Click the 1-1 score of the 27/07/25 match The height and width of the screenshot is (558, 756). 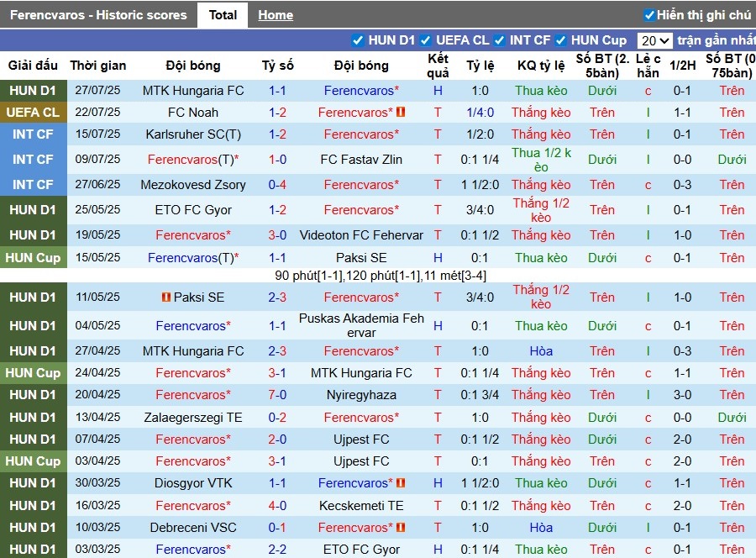tap(277, 91)
